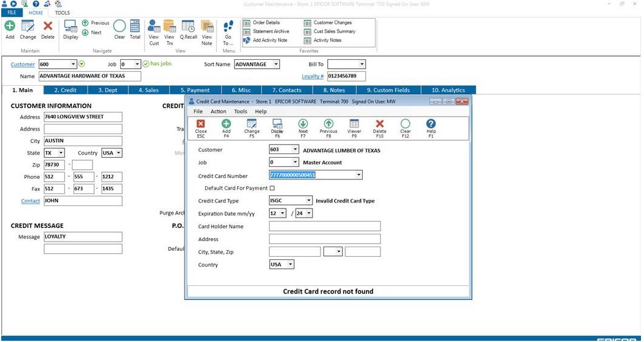Click the Change F5 icon in dialog
Screen dimensions: 644x342
(252, 124)
